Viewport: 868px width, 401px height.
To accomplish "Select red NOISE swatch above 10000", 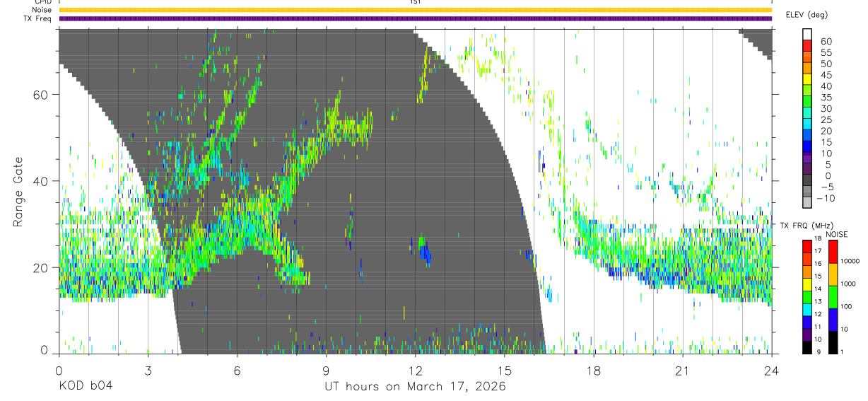I will [832, 252].
